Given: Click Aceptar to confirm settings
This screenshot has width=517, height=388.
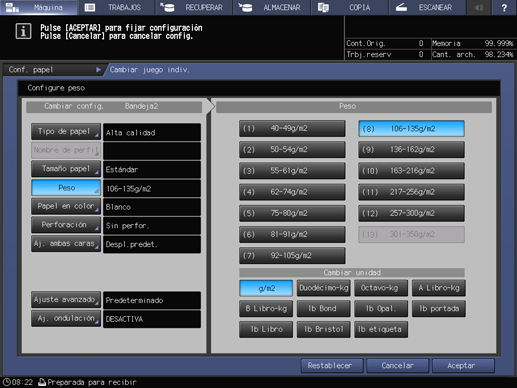Looking at the screenshot, I should pos(463,366).
